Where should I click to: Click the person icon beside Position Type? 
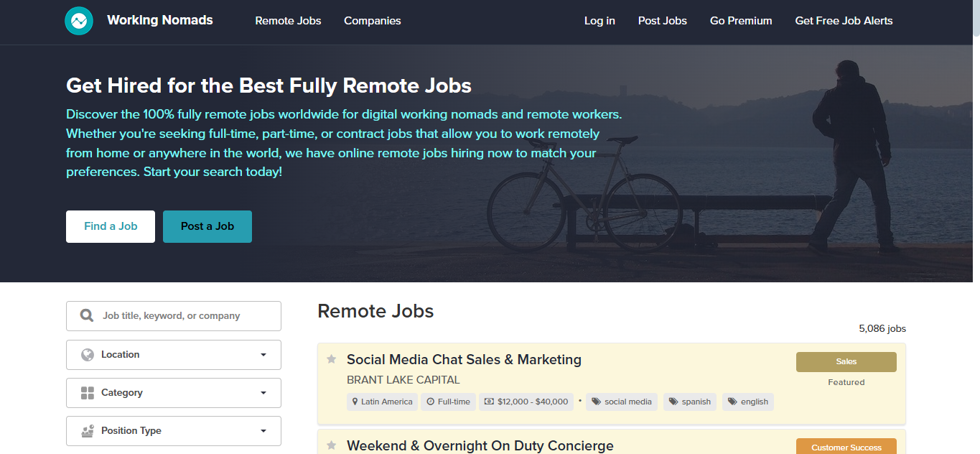87,430
